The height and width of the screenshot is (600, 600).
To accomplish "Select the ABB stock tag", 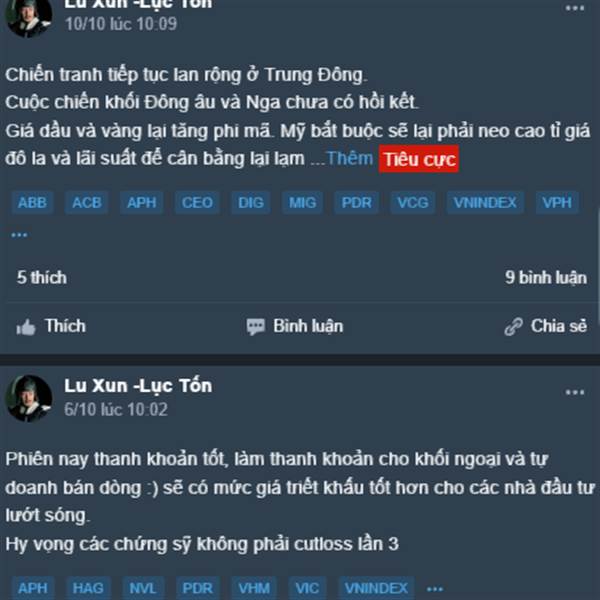I will pos(32,202).
